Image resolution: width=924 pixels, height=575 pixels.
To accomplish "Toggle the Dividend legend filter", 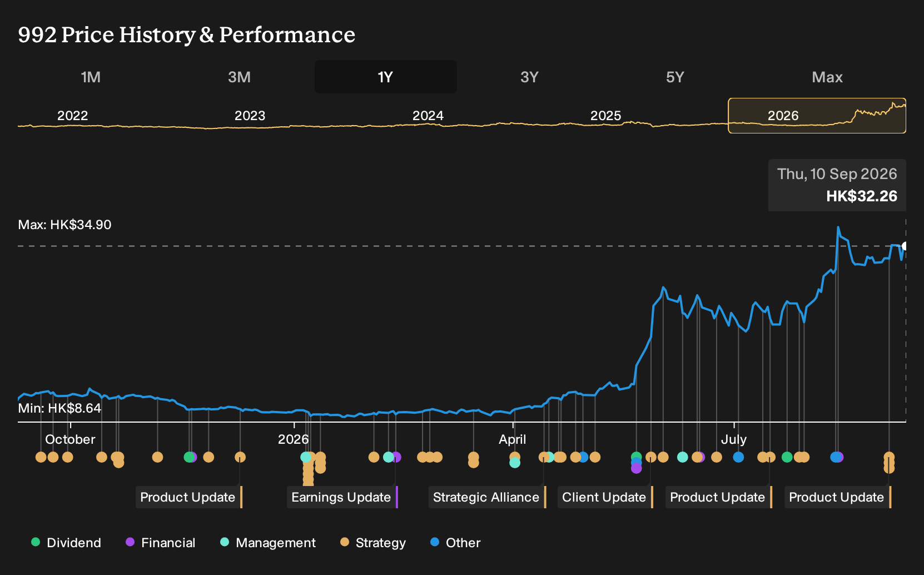I will pos(66,543).
